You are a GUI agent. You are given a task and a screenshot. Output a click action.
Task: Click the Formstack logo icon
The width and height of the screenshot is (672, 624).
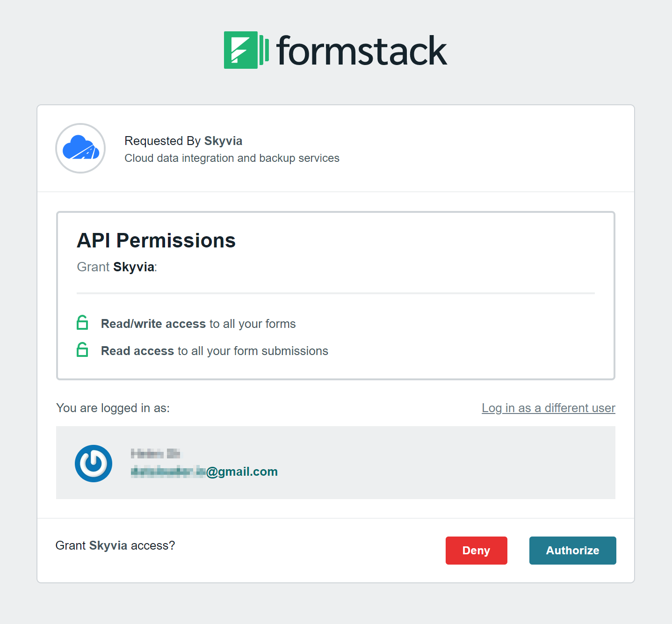(x=246, y=50)
